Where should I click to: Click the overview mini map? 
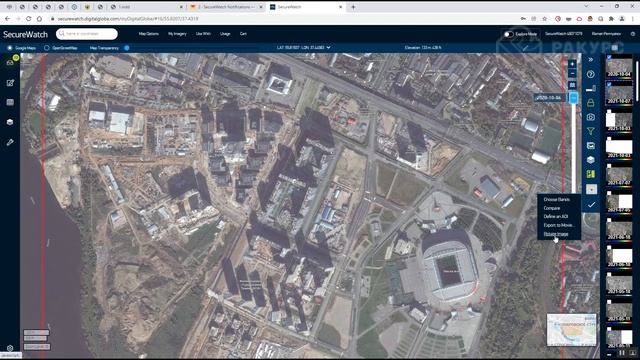571,330
